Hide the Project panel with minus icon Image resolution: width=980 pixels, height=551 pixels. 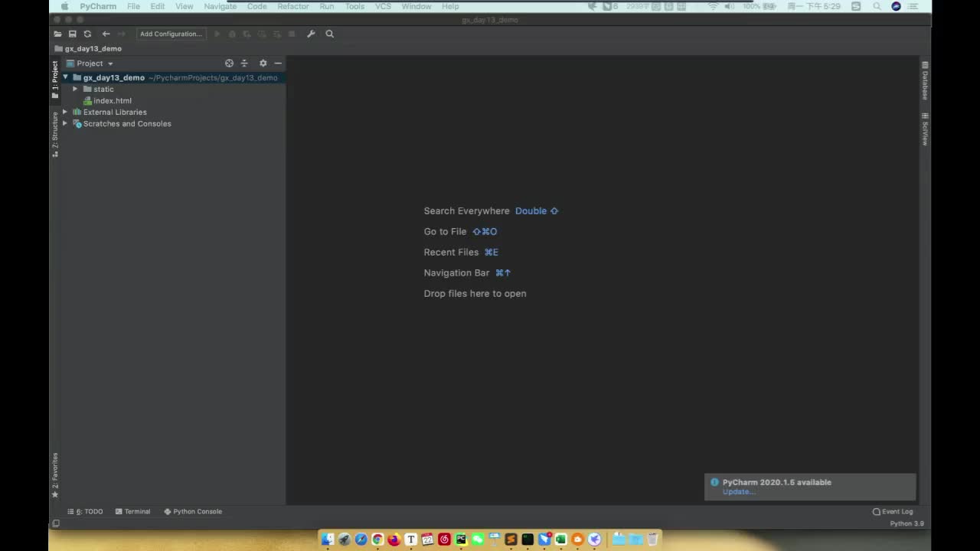click(x=278, y=64)
